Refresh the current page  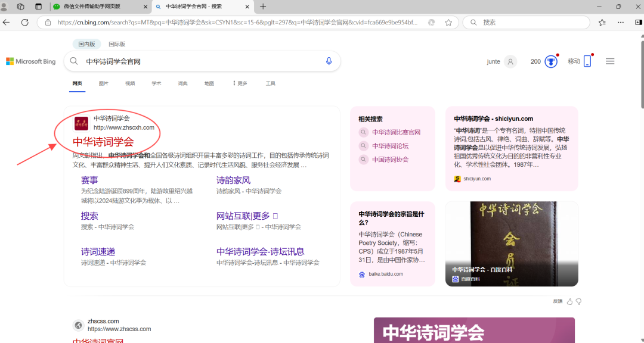pyautogui.click(x=25, y=23)
